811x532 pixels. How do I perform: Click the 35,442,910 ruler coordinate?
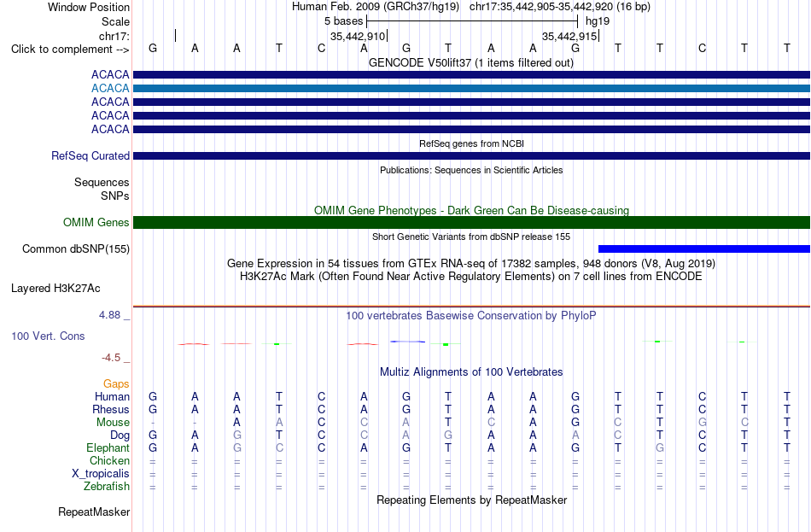pyautogui.click(x=358, y=36)
